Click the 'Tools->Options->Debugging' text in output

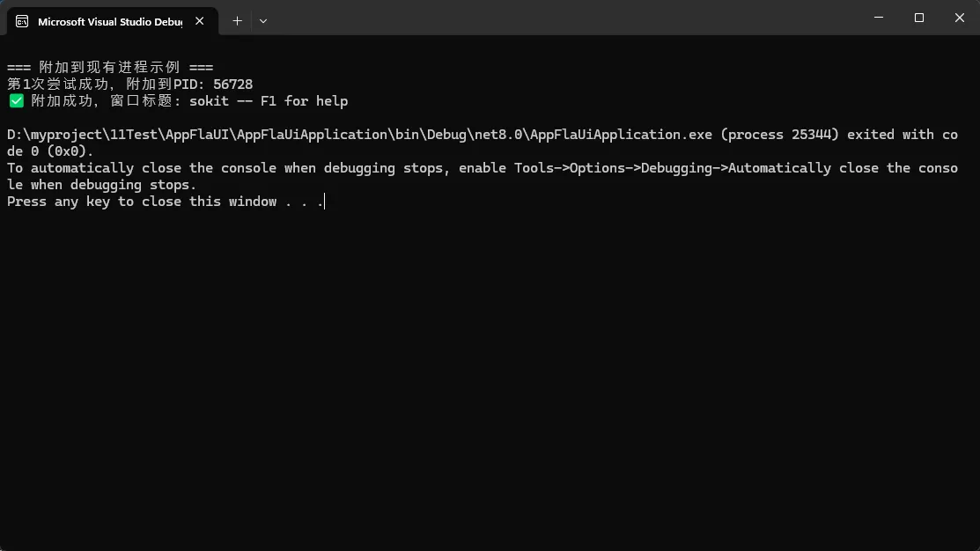pos(617,168)
